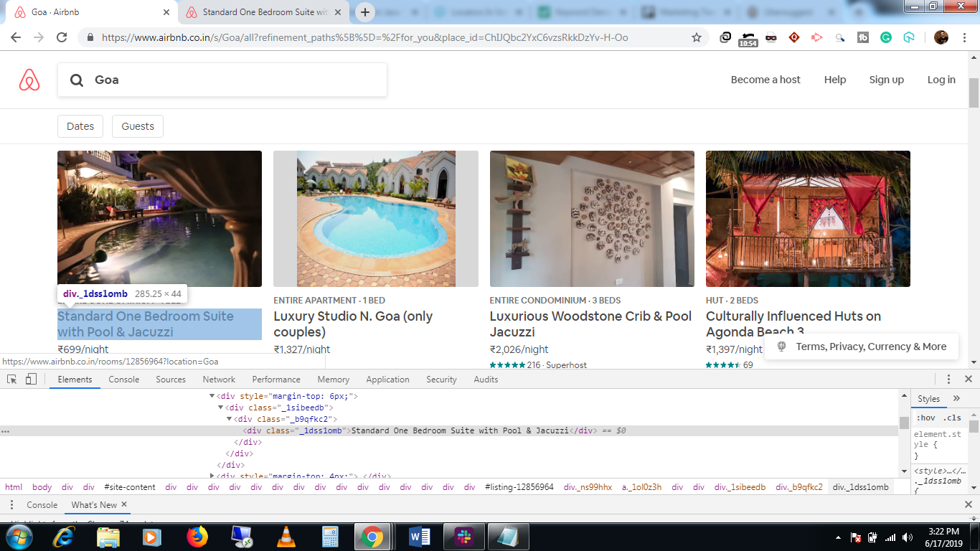Open the Help link

tap(835, 80)
